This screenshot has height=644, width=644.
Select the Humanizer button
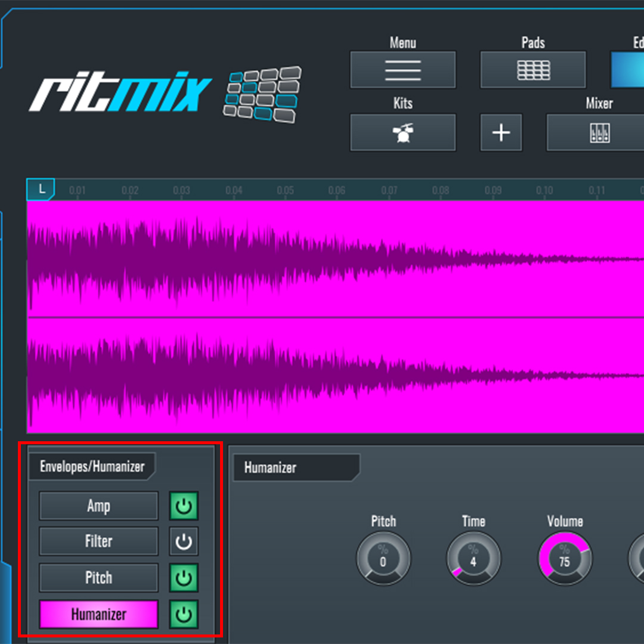(x=98, y=614)
